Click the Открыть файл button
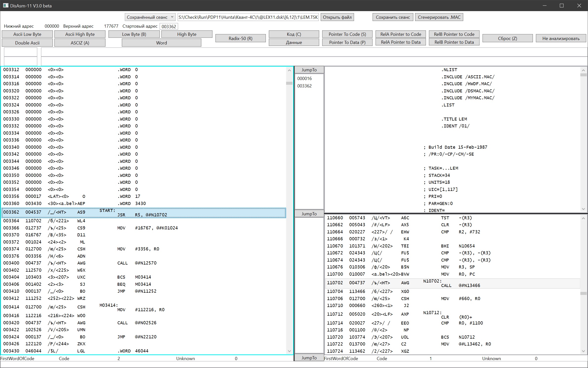Viewport: 588px width, 368px height. 337,17
